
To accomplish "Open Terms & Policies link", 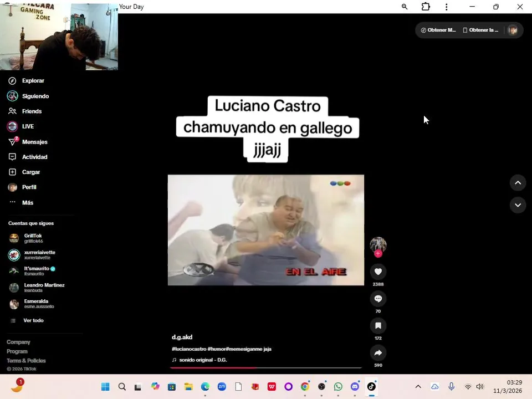I will click(26, 361).
